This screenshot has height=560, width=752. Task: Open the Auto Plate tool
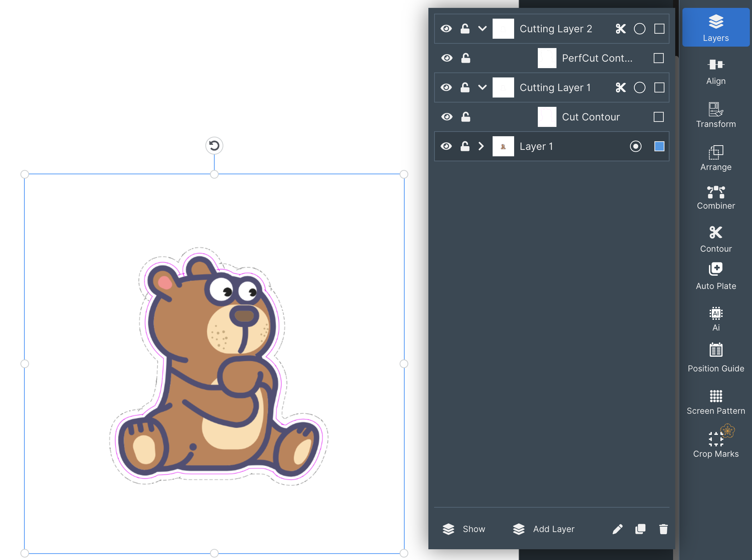[x=716, y=276]
